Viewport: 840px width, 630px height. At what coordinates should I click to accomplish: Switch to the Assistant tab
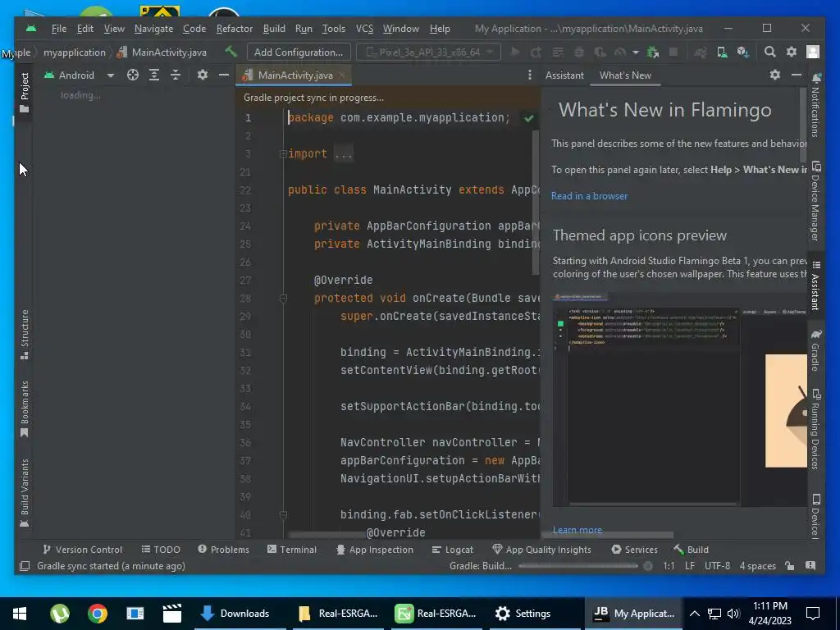click(564, 75)
